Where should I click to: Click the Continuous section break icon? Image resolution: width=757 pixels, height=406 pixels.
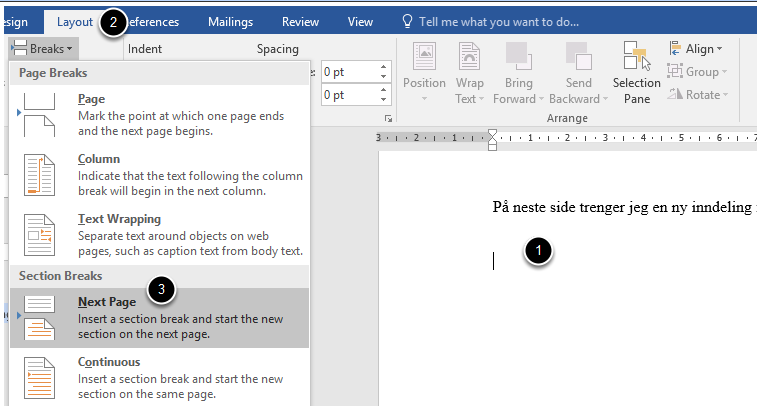[39, 378]
